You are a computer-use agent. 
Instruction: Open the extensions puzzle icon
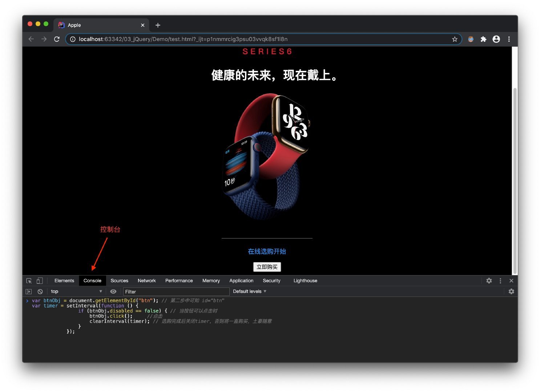tap(483, 39)
